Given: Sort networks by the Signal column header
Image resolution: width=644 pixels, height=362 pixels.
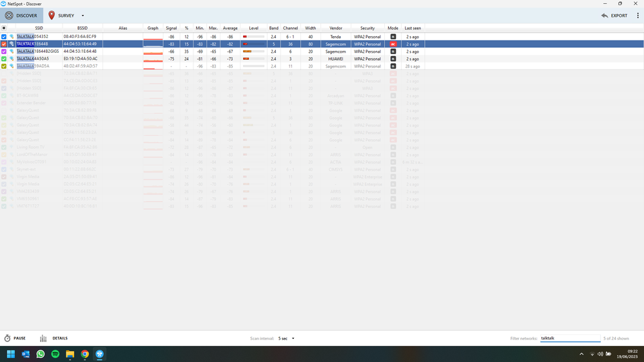Looking at the screenshot, I should click(171, 28).
